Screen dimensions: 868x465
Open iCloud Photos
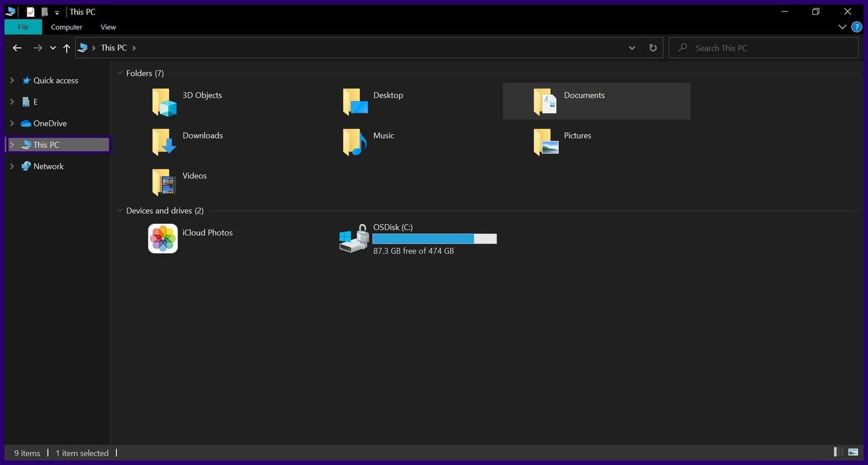163,238
